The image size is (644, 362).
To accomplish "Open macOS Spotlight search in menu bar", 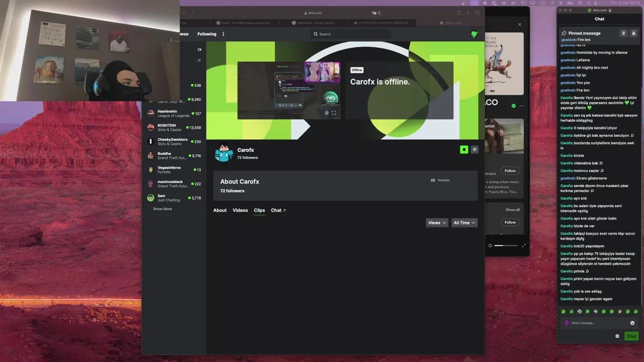I will (x=590, y=3).
